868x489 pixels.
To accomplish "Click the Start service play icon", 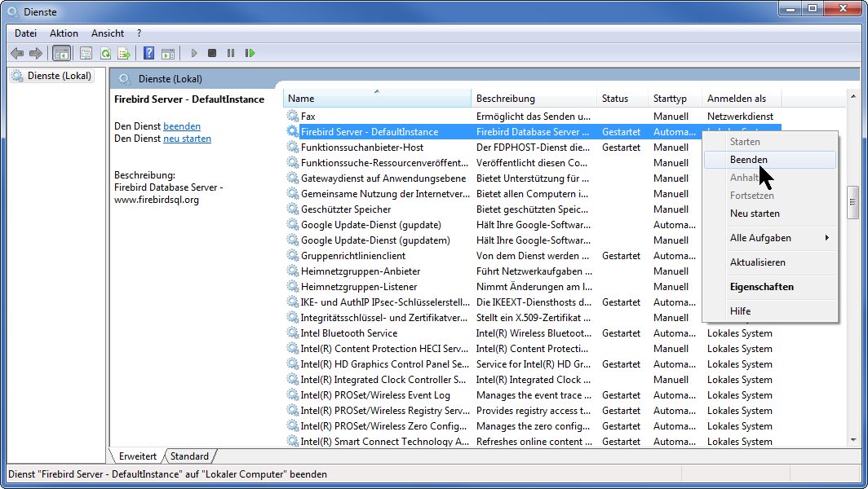I will coord(194,53).
